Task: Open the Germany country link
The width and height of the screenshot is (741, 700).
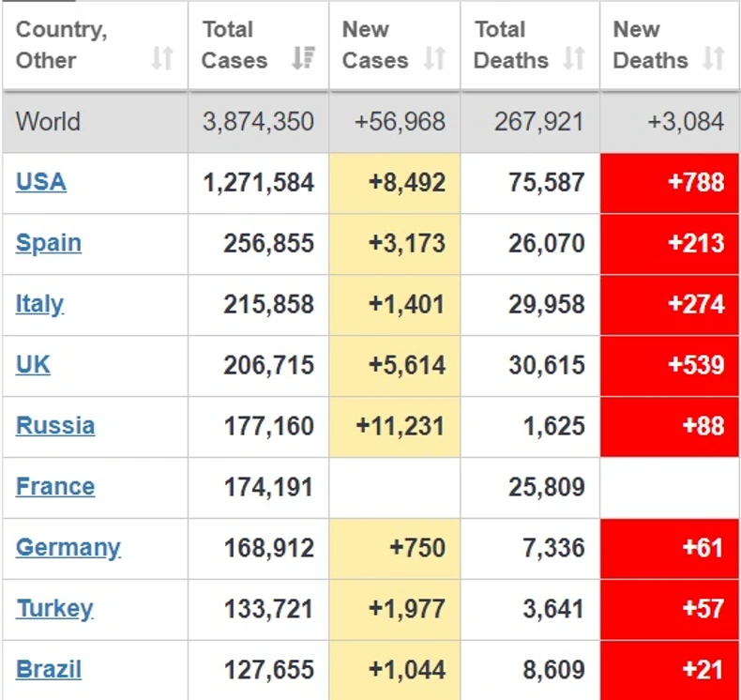Action: (x=68, y=547)
